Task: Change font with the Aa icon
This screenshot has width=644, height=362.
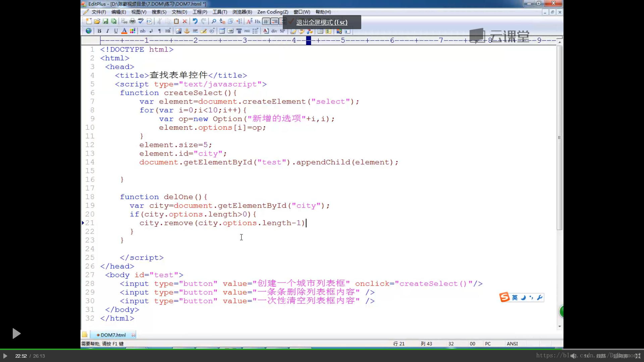Action: pos(249,21)
